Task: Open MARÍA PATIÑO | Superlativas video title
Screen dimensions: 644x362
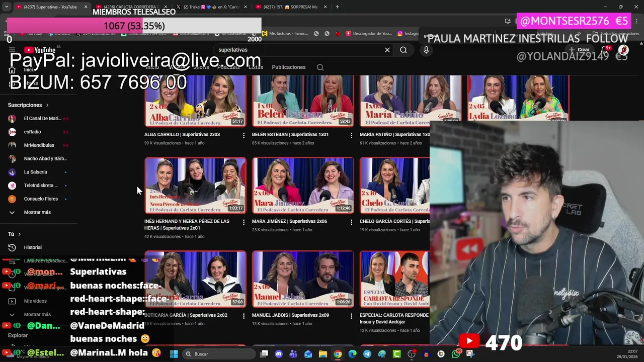Action: (394, 135)
